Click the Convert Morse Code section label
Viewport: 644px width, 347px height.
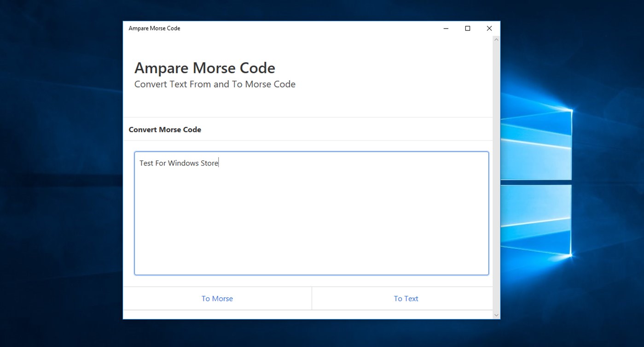(165, 129)
